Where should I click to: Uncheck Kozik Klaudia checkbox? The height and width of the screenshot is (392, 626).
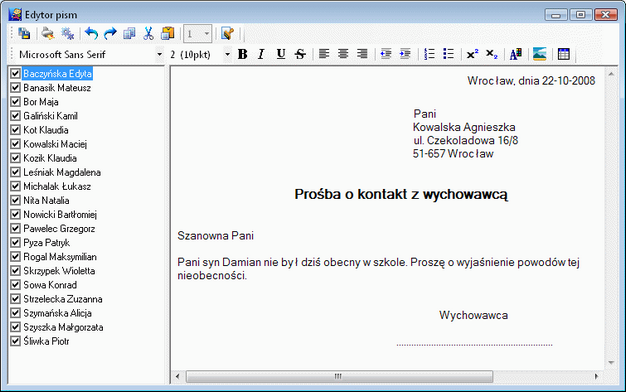(x=15, y=158)
